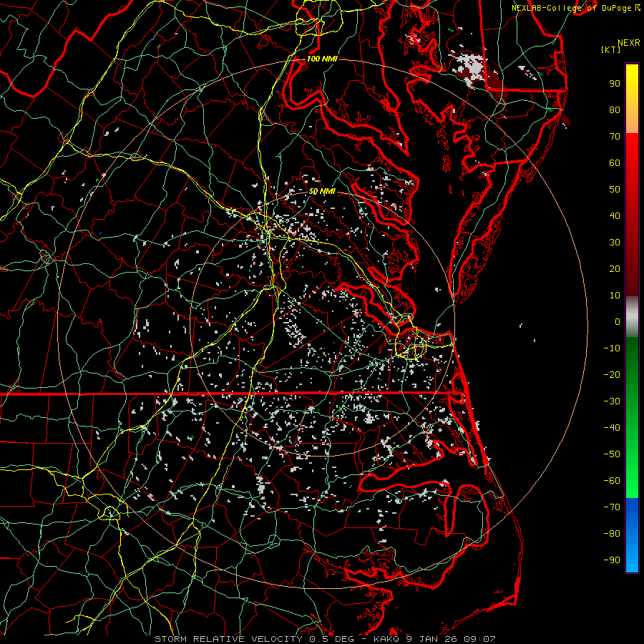644x644 pixels.
Task: Click the 30 value on the velocity scale
Action: point(615,243)
